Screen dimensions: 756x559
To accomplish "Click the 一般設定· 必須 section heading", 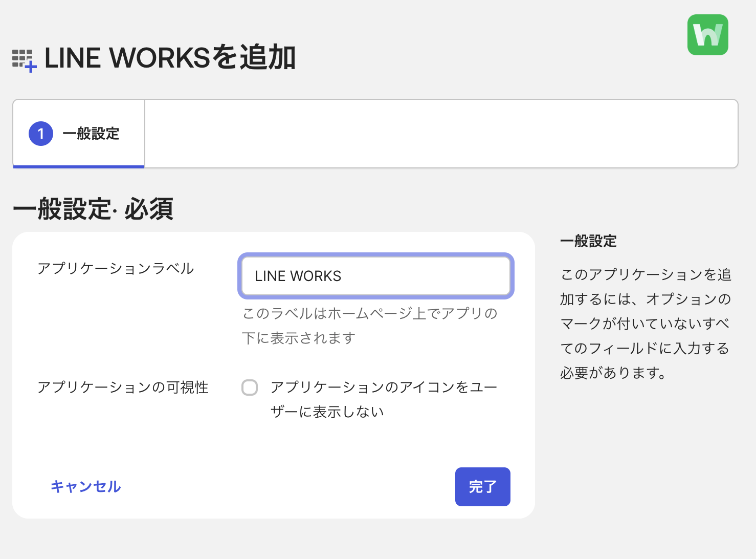I will coord(94,209).
